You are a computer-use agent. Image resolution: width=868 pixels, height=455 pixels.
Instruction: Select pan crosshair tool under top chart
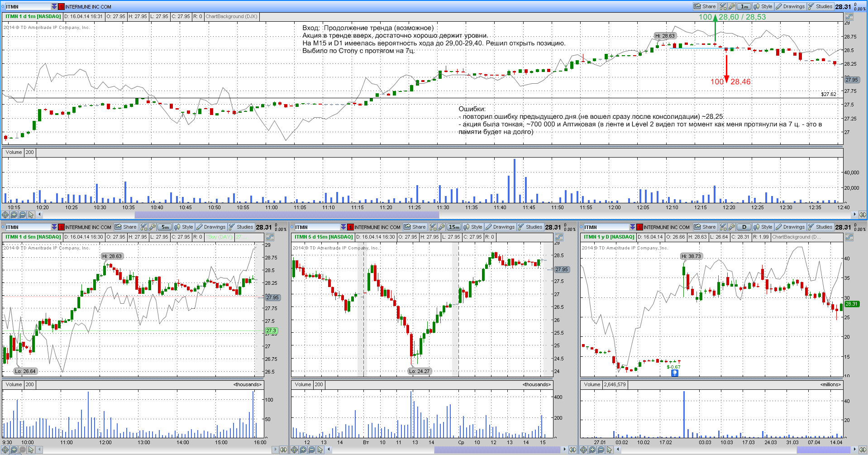pyautogui.click(x=5, y=215)
